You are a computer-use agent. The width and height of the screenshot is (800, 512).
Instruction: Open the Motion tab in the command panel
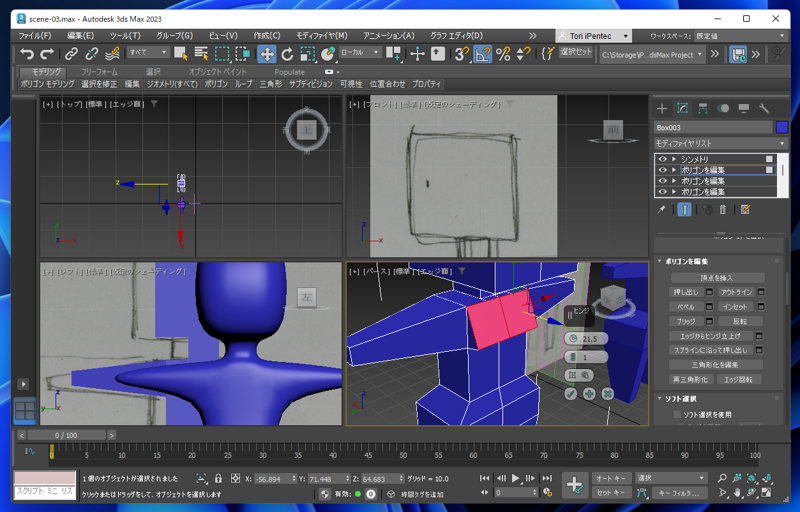pos(723,108)
